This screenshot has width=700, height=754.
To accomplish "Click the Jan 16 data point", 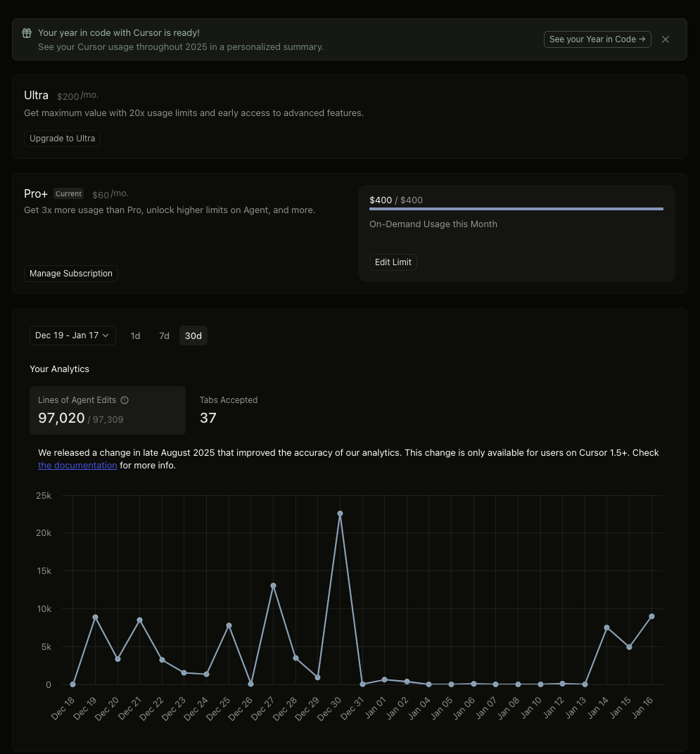I will point(651,616).
